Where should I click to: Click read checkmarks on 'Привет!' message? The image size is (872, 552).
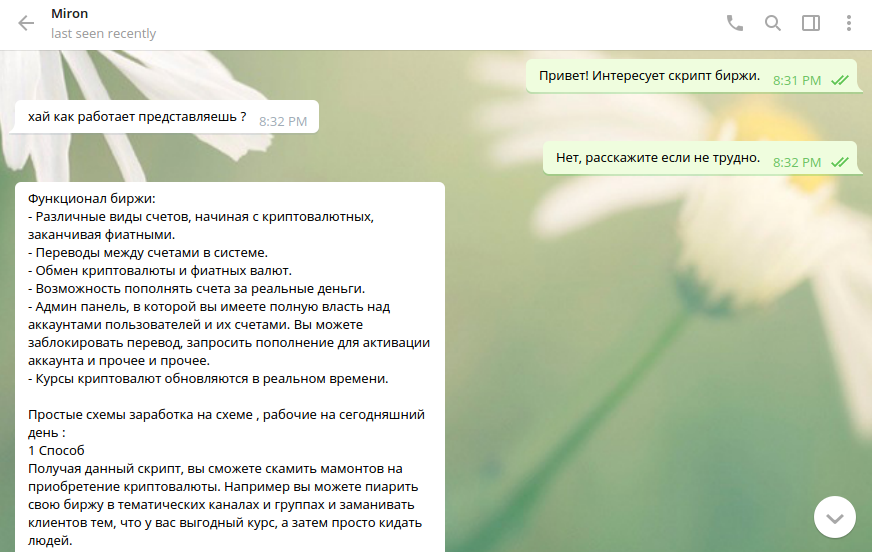click(x=840, y=81)
